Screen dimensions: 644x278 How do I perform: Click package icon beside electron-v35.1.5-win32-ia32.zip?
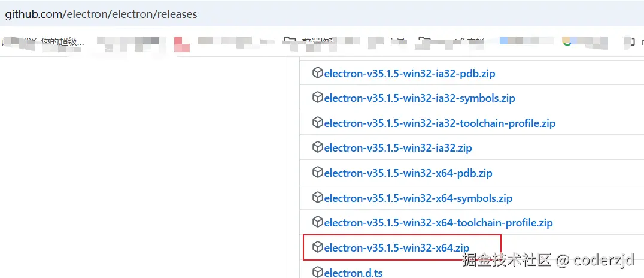[317, 147]
